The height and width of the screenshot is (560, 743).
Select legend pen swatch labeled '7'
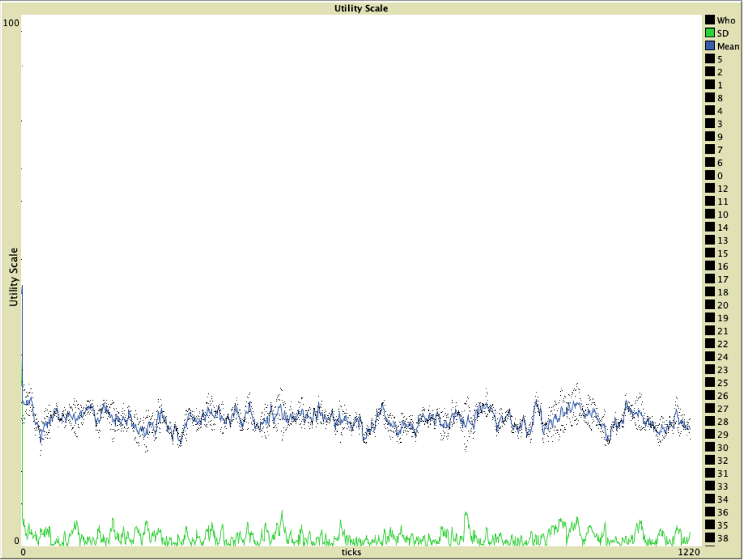(710, 149)
